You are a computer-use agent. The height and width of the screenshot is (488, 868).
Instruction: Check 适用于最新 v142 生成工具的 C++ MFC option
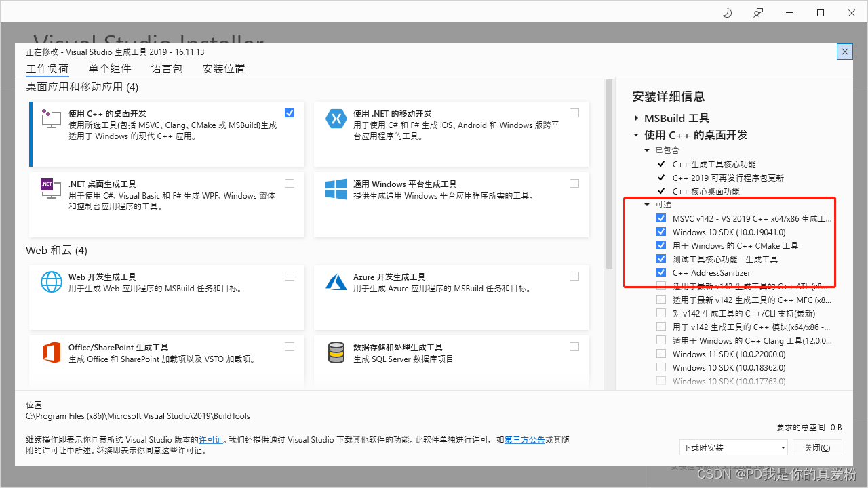click(x=661, y=300)
